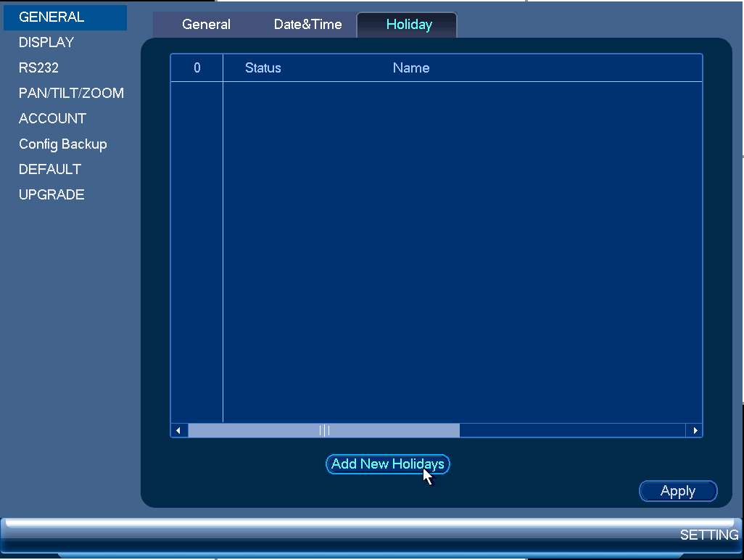Go to RS232 settings

pos(38,67)
